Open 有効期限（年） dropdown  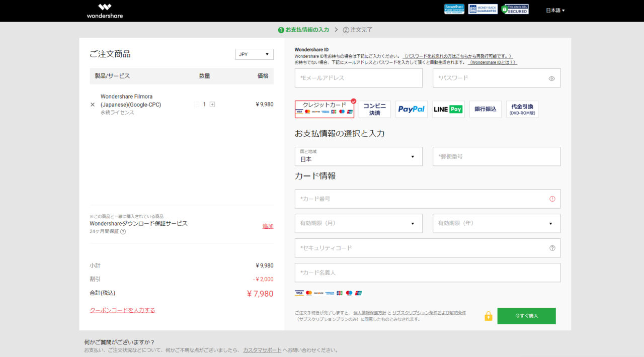click(x=497, y=223)
